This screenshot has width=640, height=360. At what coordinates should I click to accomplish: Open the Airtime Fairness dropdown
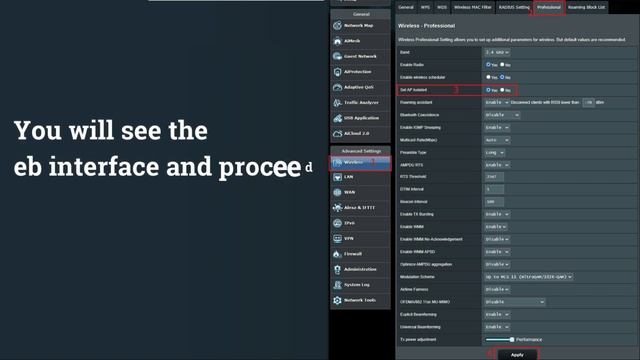tap(497, 289)
